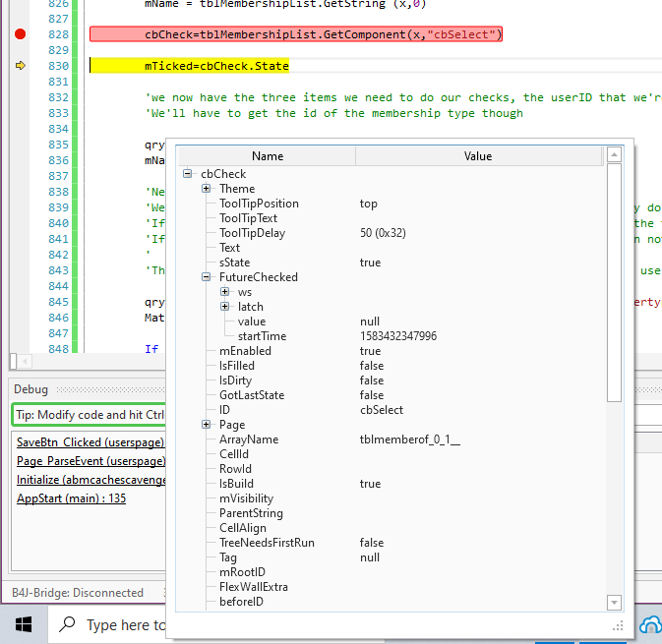Viewport: 662px width, 644px height.
Task: Open Initialize (abmcachescavenger) stack entry
Action: (x=91, y=480)
